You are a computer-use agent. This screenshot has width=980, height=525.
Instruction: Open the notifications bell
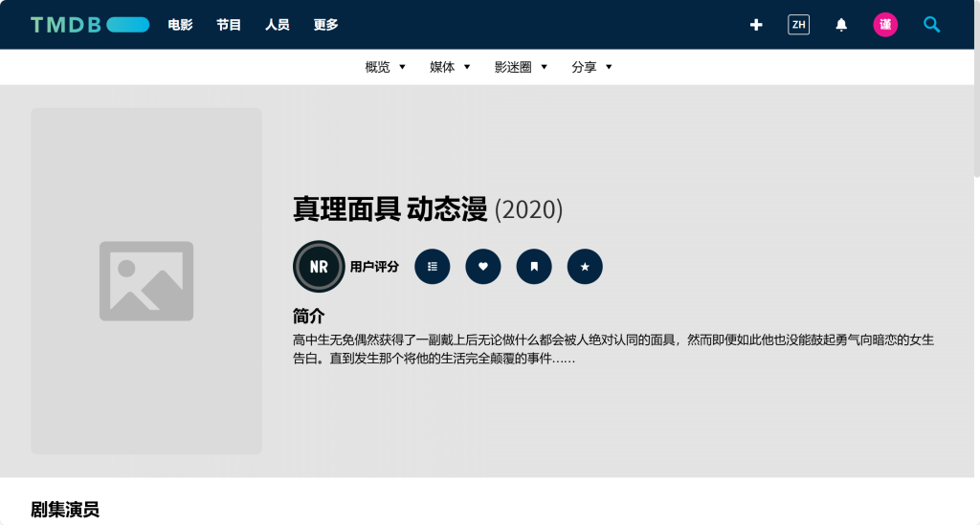pos(841,25)
